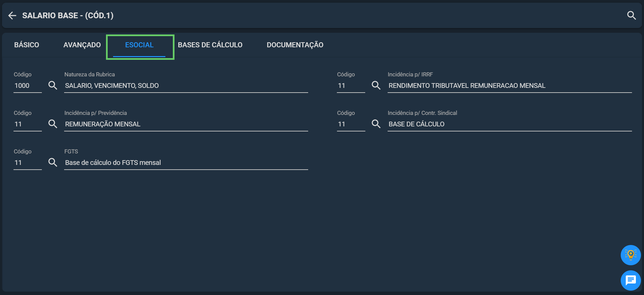Click the REMUNERAÇÃO MENSAL field
The image size is (644, 295).
[186, 124]
